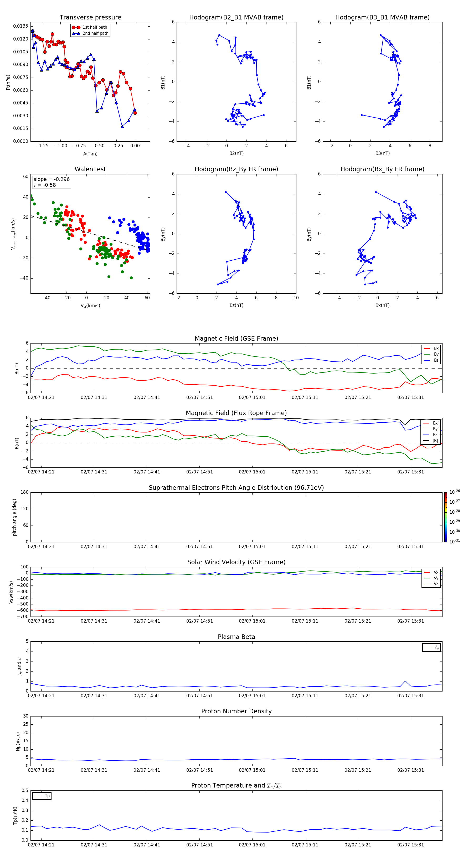Click 'Magnetic Field (GSE Frame)' title

point(236,339)
